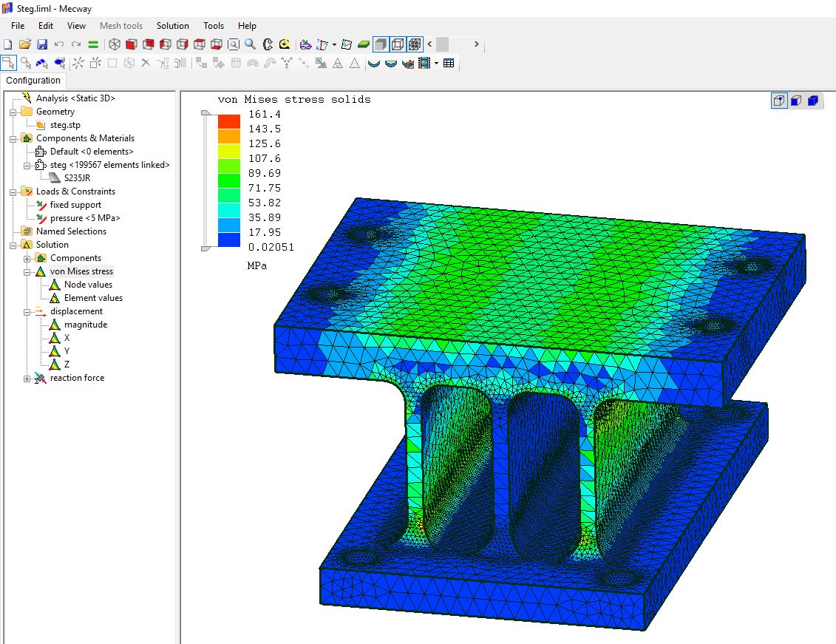Select Analysis <Static 3D> in tree
This screenshot has height=644, width=836.
pos(75,98)
